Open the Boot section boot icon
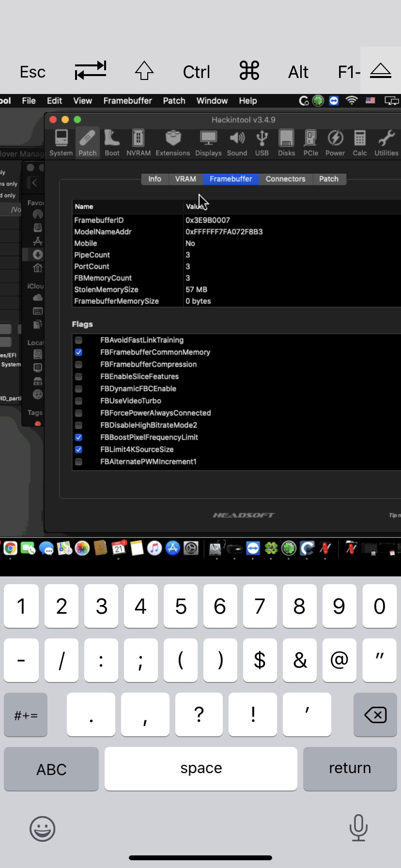 (x=112, y=143)
